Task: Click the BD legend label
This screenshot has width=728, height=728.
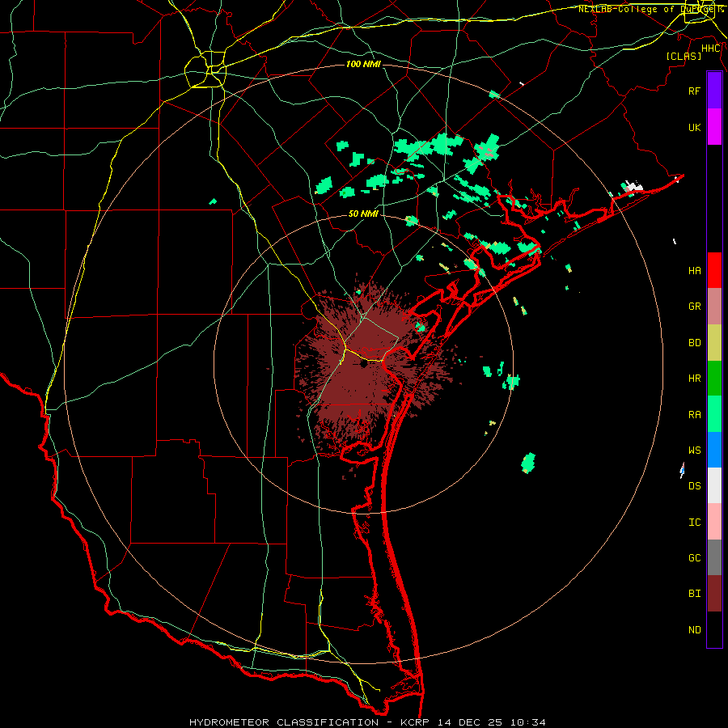Action: click(694, 343)
